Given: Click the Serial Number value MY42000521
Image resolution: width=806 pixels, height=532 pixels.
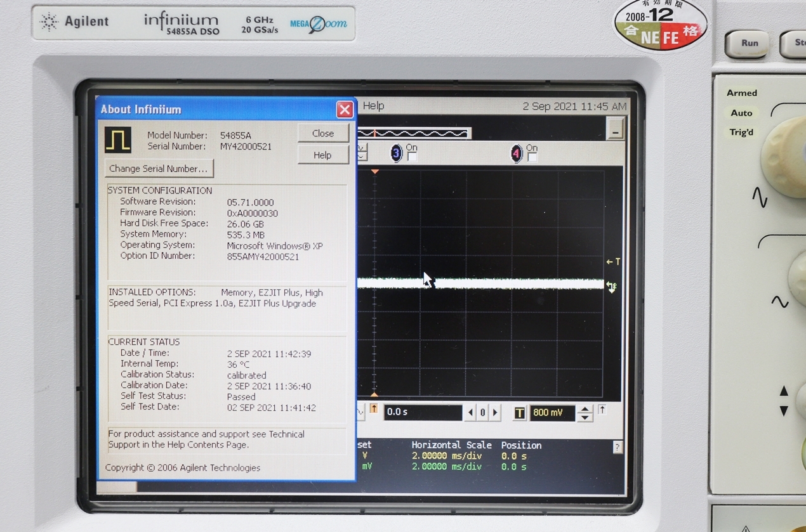Looking at the screenshot, I should click(246, 146).
